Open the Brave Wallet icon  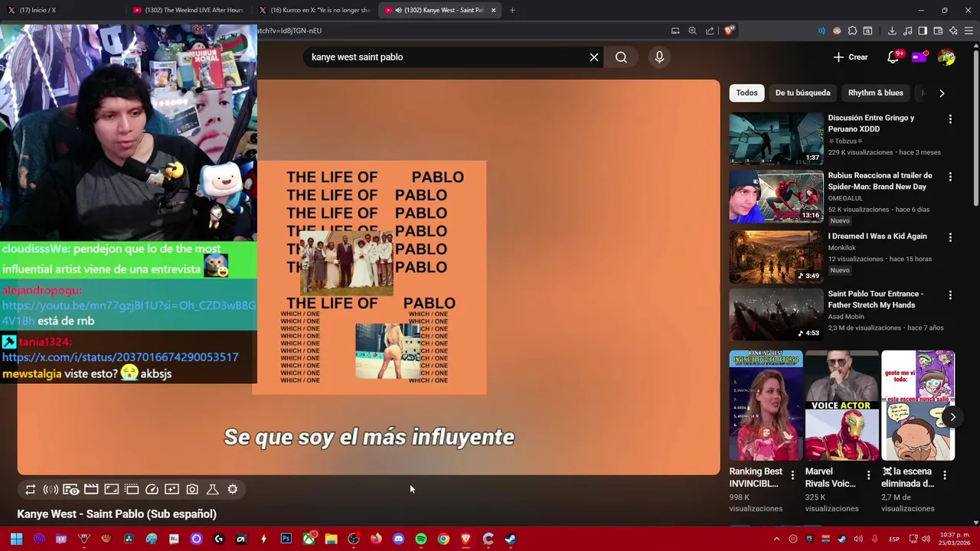tap(938, 31)
